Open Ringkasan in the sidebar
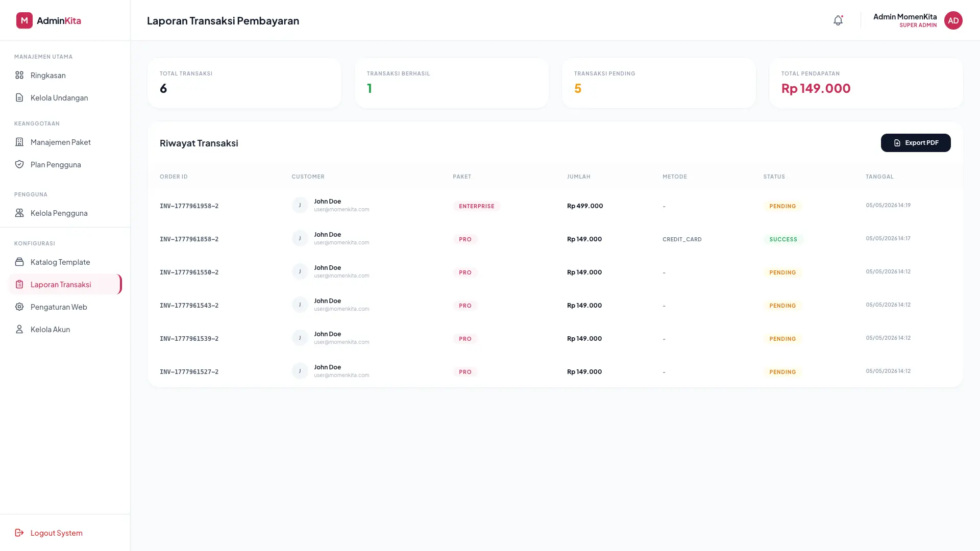980x551 pixels. tap(65, 75)
